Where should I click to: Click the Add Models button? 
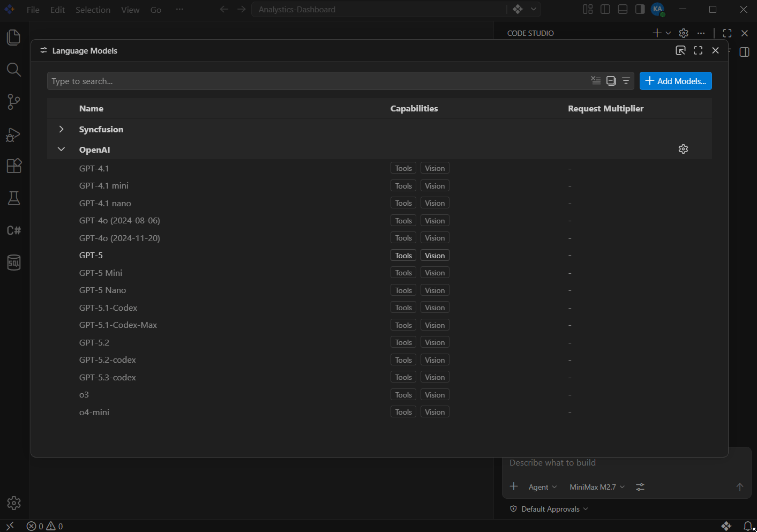coord(676,81)
